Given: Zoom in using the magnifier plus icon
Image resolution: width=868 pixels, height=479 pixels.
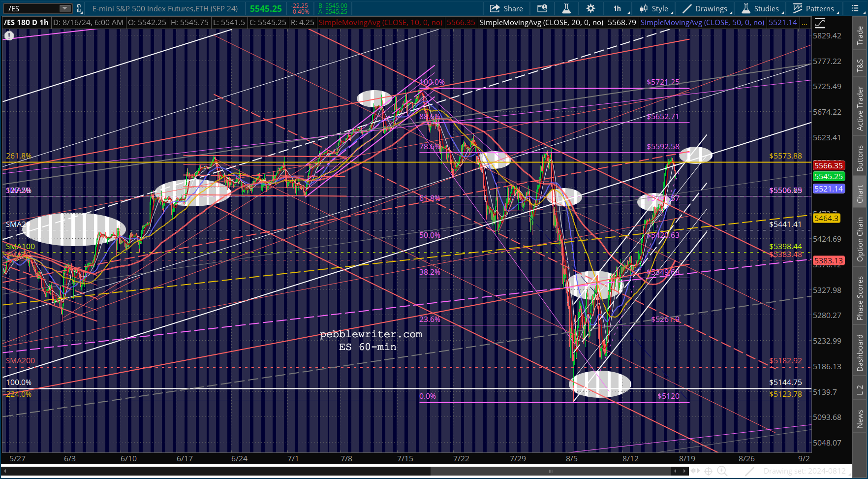Looking at the screenshot, I should (x=722, y=471).
